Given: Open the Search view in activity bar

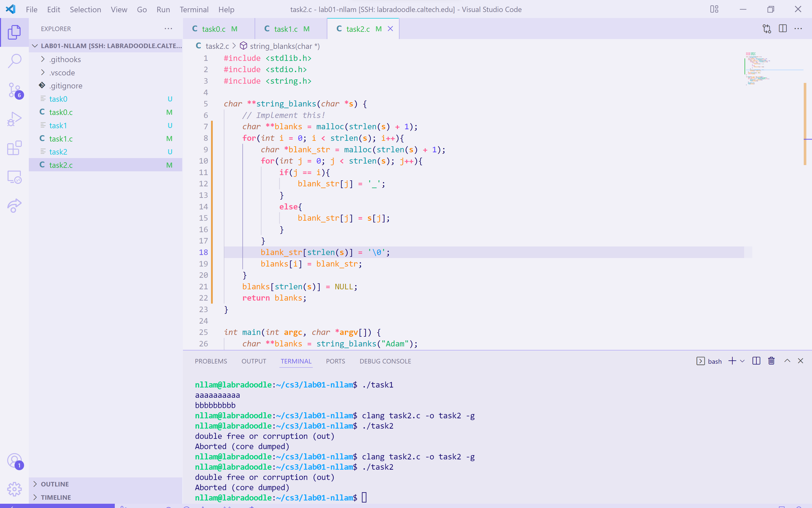Looking at the screenshot, I should pyautogui.click(x=15, y=61).
